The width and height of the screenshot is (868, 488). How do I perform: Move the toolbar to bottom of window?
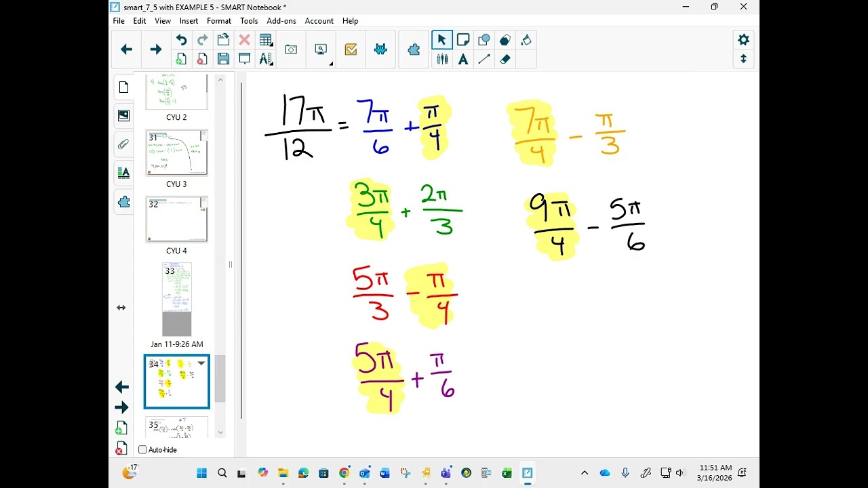pyautogui.click(x=743, y=59)
